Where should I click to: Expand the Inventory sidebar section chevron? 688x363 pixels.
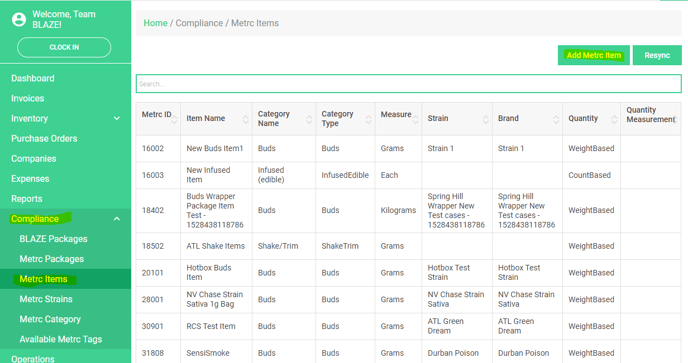tap(117, 119)
